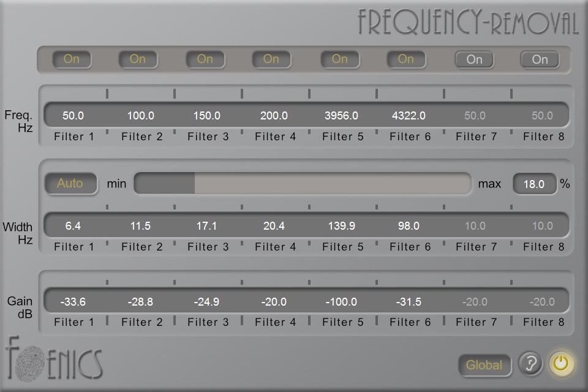The image size is (588, 392).
Task: Click the 6.4 Hz width for Filter 1
Action: (73, 226)
